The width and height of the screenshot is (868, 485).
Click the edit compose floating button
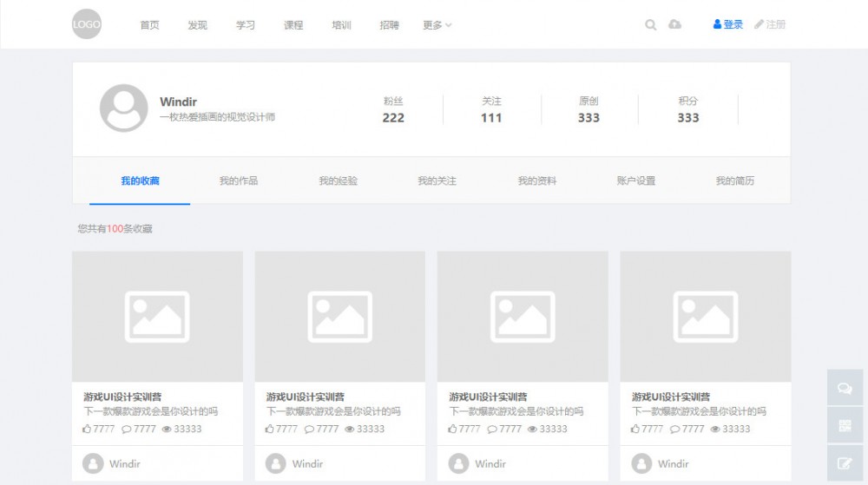click(845, 463)
